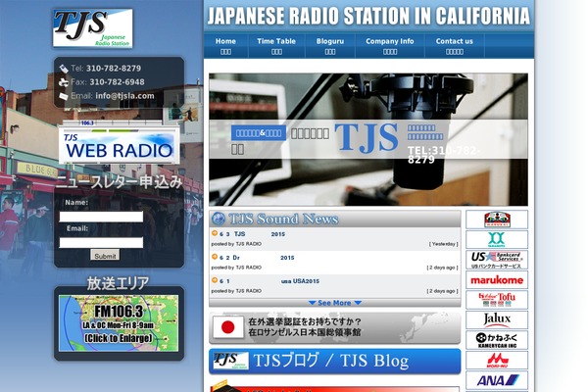Open the TJS Blog banner
588x392 pixels.
(x=335, y=361)
